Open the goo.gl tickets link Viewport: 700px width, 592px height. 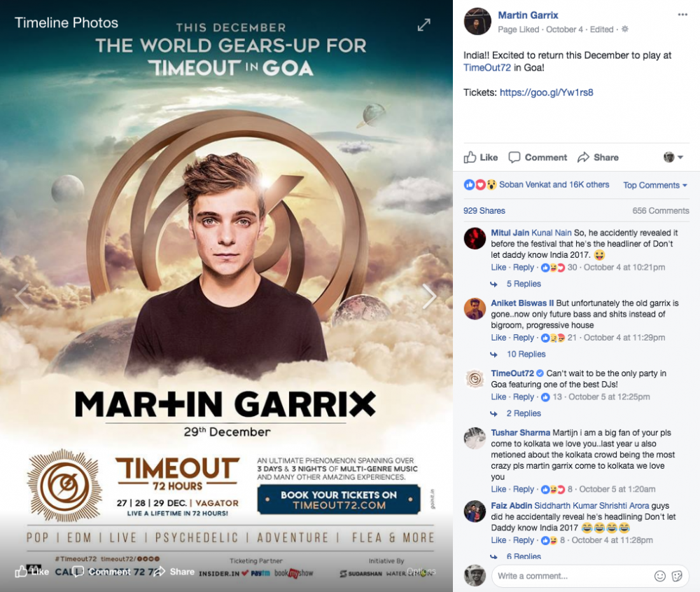(547, 92)
